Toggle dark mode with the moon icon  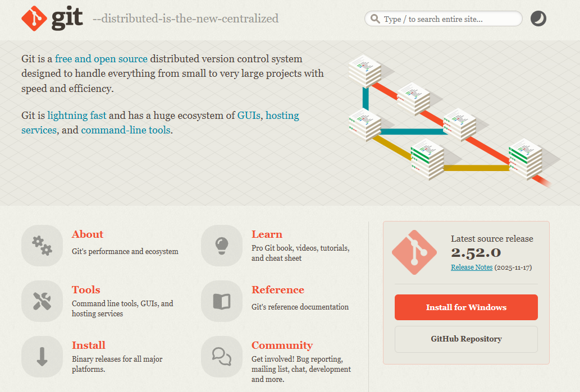tap(538, 19)
